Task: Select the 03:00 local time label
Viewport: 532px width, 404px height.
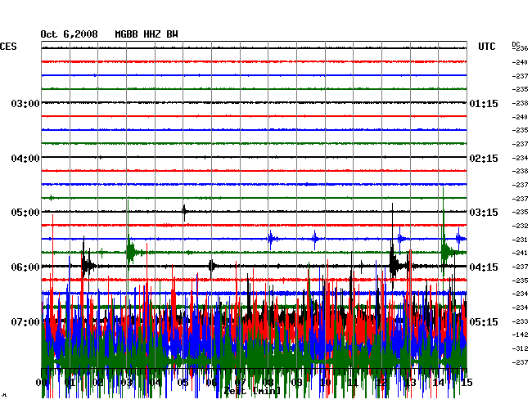Action: click(x=25, y=104)
